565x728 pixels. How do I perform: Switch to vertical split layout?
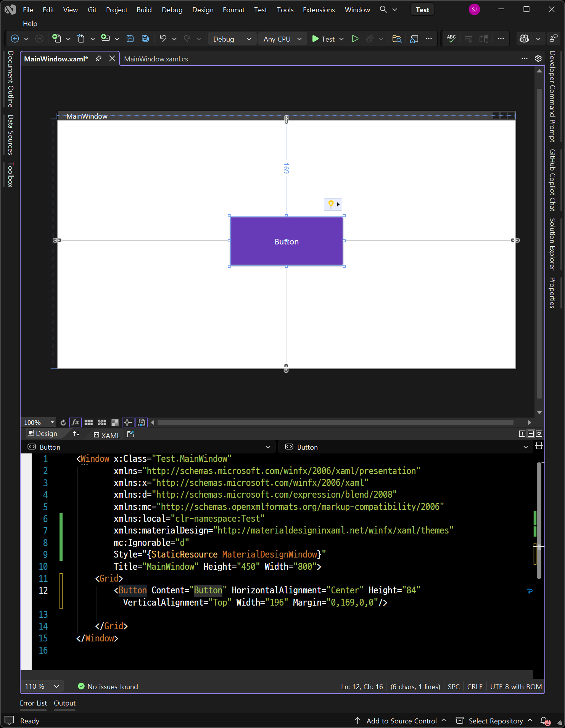[x=522, y=434]
